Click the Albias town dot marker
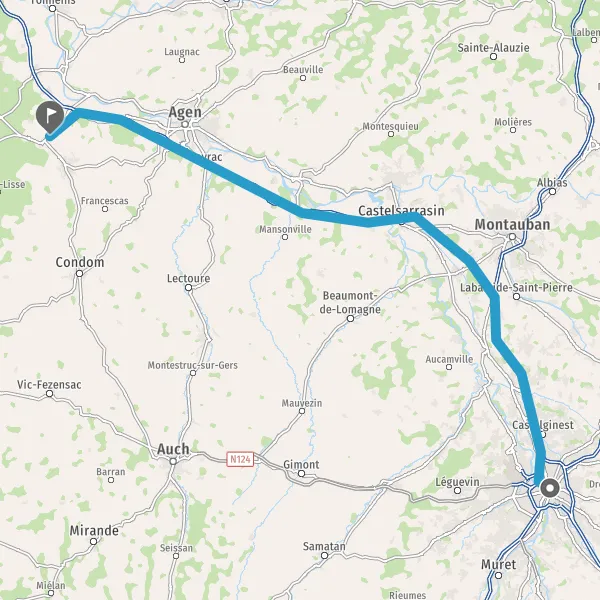This screenshot has width=600, height=600. 553,191
